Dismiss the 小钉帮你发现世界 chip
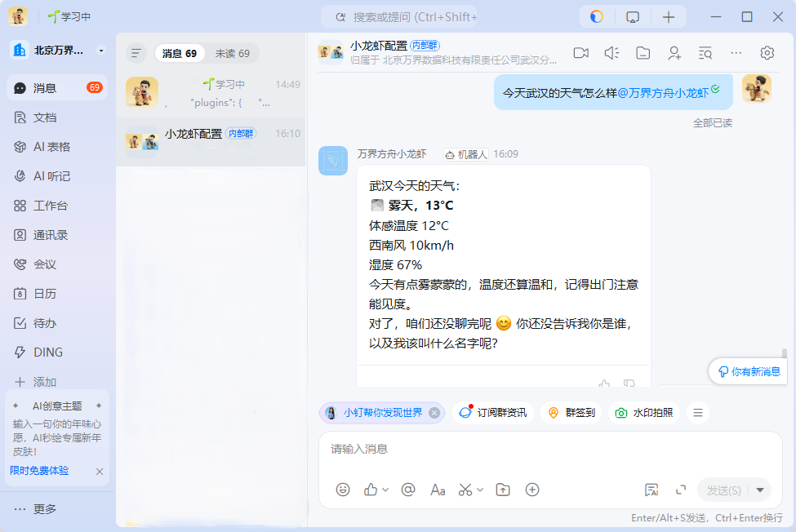Viewport: 796px width, 532px height. [x=434, y=413]
